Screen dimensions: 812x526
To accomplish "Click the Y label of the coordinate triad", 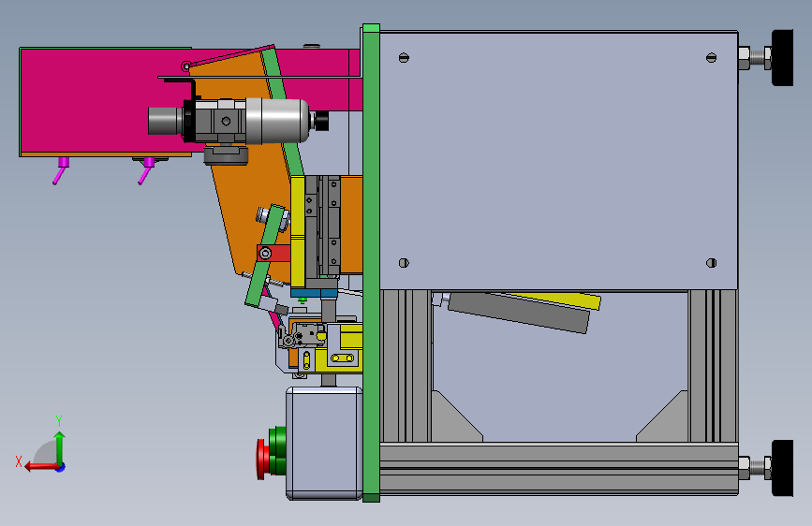I will [59, 420].
